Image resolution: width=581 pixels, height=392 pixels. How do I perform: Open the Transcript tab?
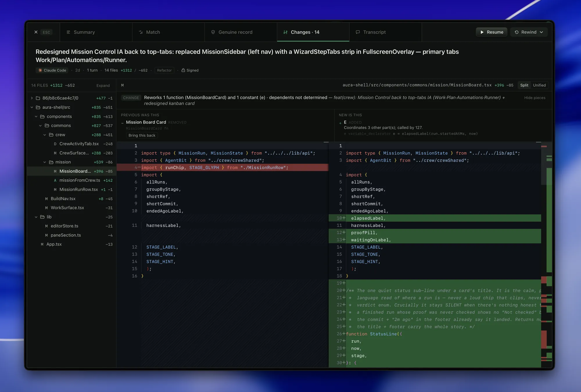click(385, 32)
